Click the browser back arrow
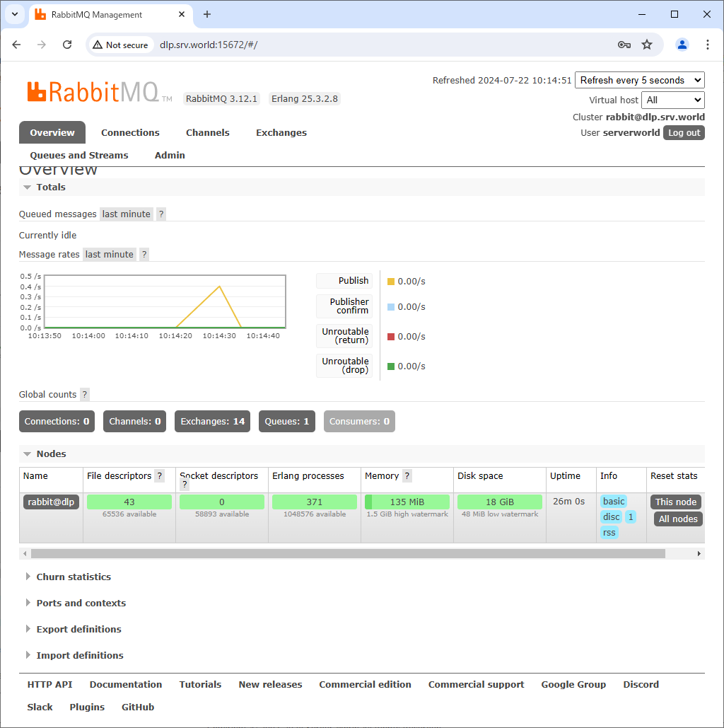724x728 pixels. (x=17, y=45)
